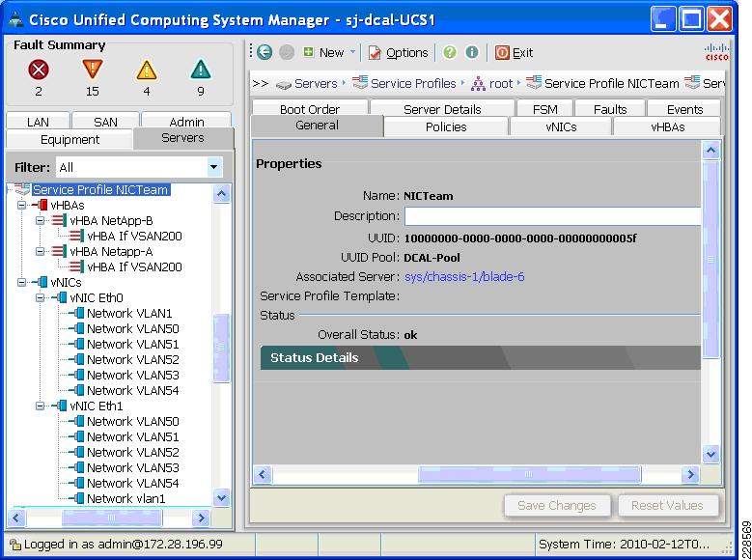752x560 pixels.
Task: Click the vHBAs folder icon in tree
Action: (x=40, y=206)
